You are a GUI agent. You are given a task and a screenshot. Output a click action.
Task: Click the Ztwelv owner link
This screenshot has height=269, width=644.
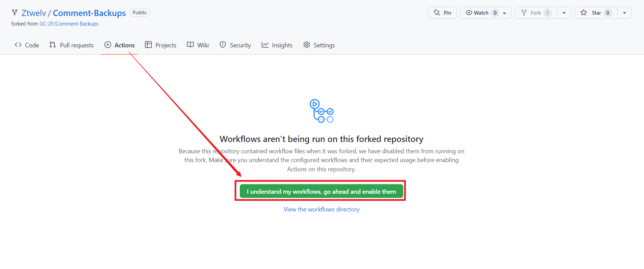tap(34, 13)
